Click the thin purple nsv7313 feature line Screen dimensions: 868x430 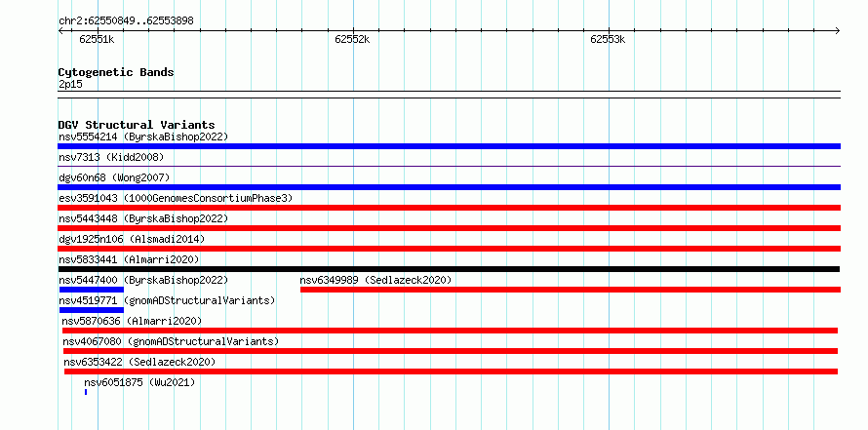tap(449, 166)
